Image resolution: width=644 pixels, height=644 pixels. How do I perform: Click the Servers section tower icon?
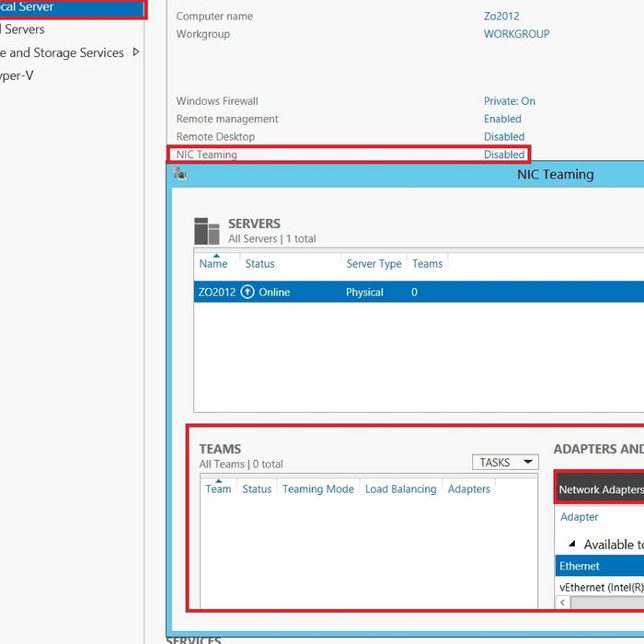click(207, 231)
